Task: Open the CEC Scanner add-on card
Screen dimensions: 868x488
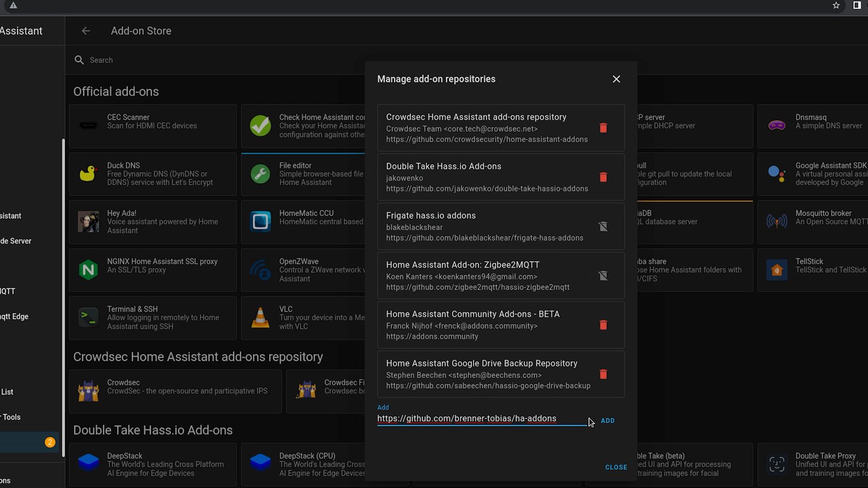Action: [153, 126]
